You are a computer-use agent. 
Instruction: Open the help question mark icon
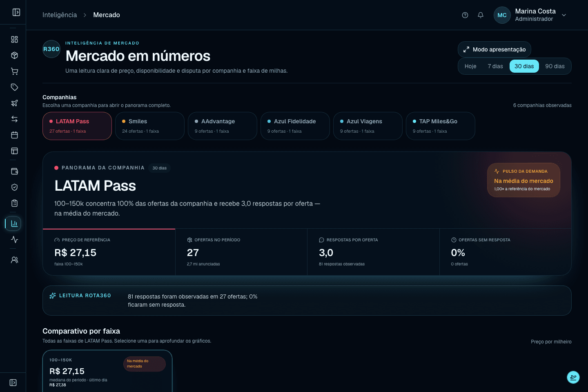point(465,15)
